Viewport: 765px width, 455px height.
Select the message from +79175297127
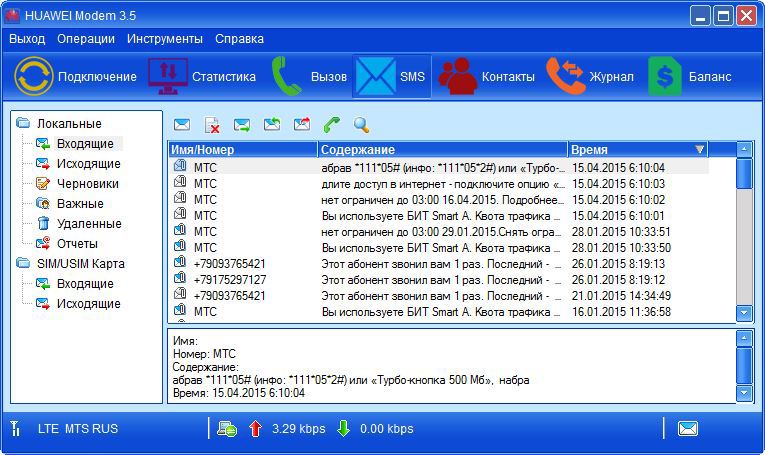click(439, 279)
